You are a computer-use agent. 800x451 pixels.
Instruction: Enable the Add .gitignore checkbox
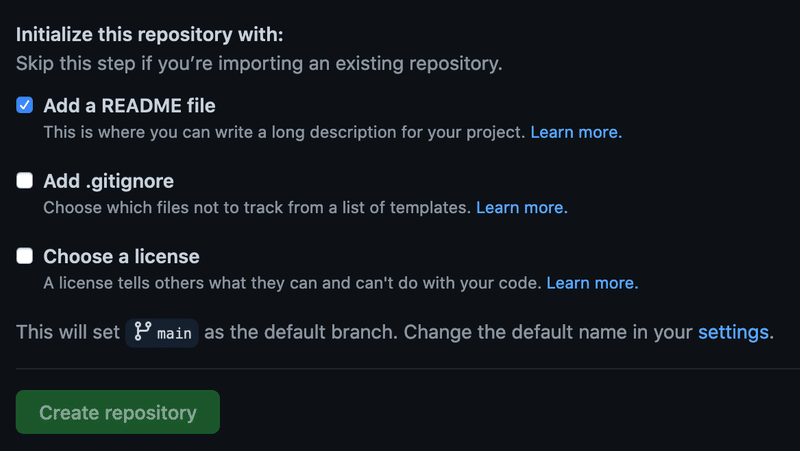pos(25,181)
